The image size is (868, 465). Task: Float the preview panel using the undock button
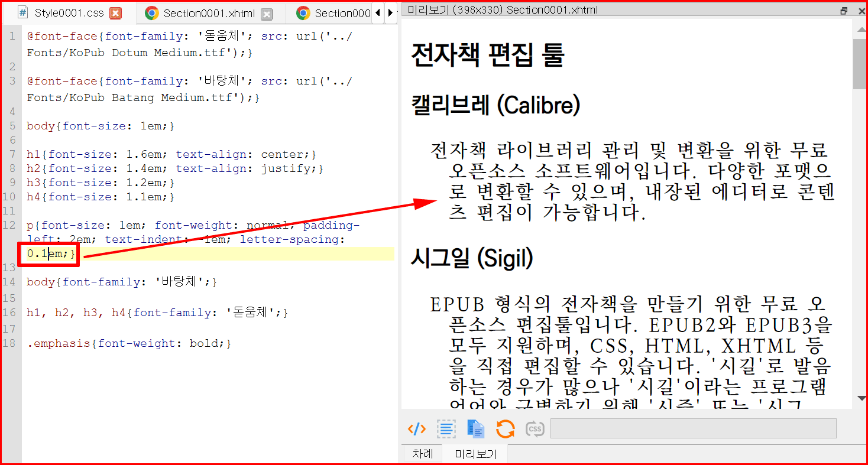pyautogui.click(x=844, y=10)
